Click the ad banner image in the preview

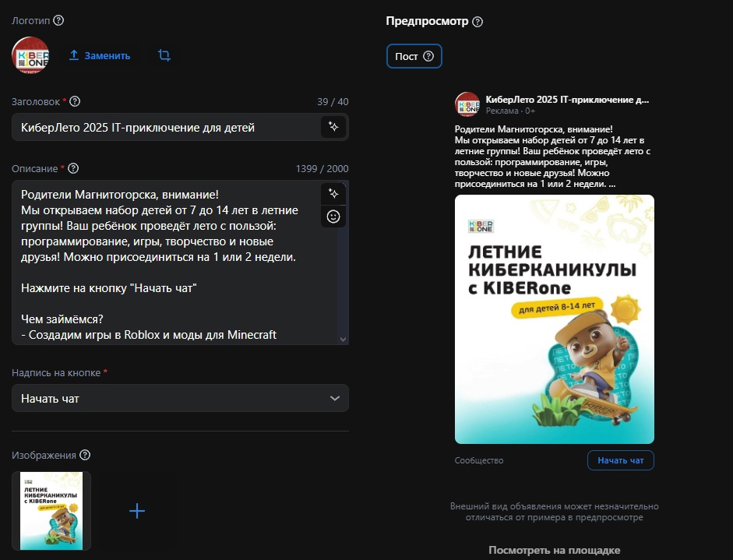pos(555,319)
